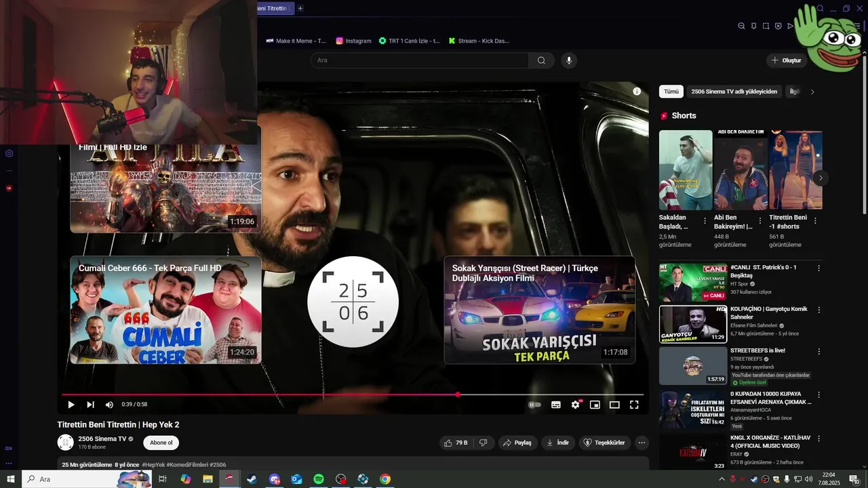Open options for Titrettin Beni -1 short
The height and width of the screenshot is (488, 868).
click(814, 221)
